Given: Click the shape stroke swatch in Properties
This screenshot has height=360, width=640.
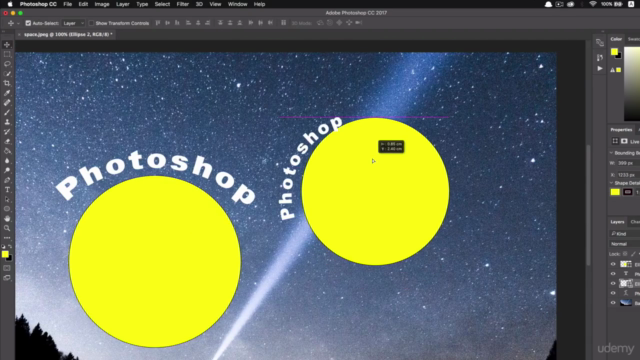Looking at the screenshot, I should [628, 192].
